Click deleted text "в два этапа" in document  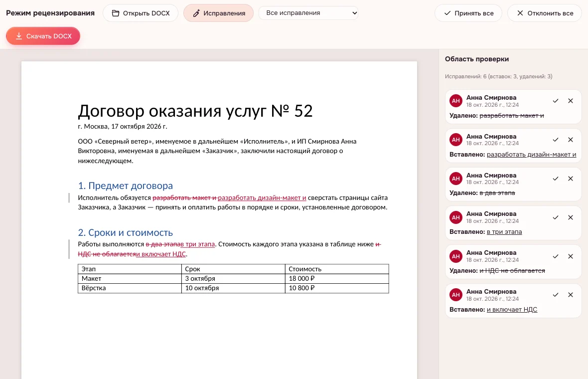[163, 244]
